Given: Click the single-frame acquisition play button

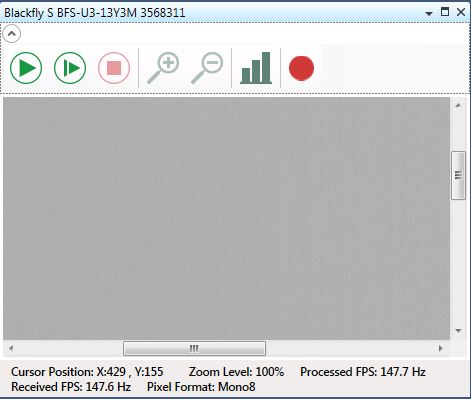Looking at the screenshot, I should 70,68.
